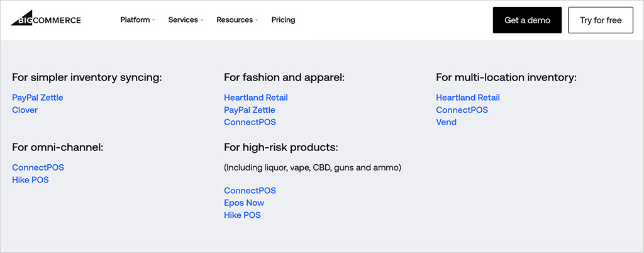
Task: Open PayPal Zettle under fashion and apparel
Action: click(250, 110)
